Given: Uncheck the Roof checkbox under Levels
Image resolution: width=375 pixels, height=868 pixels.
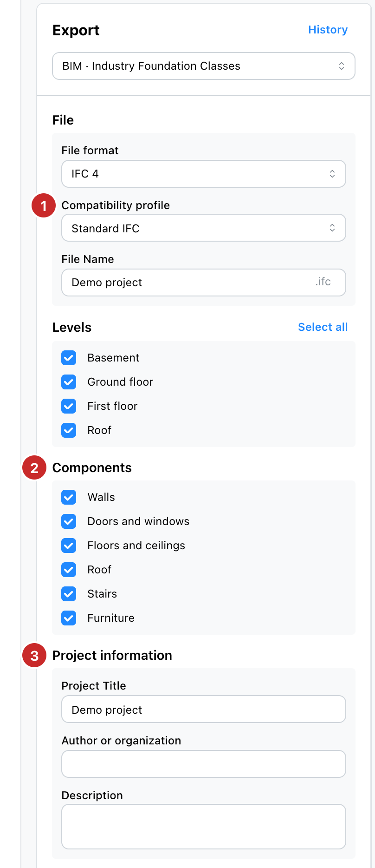Looking at the screenshot, I should [69, 430].
